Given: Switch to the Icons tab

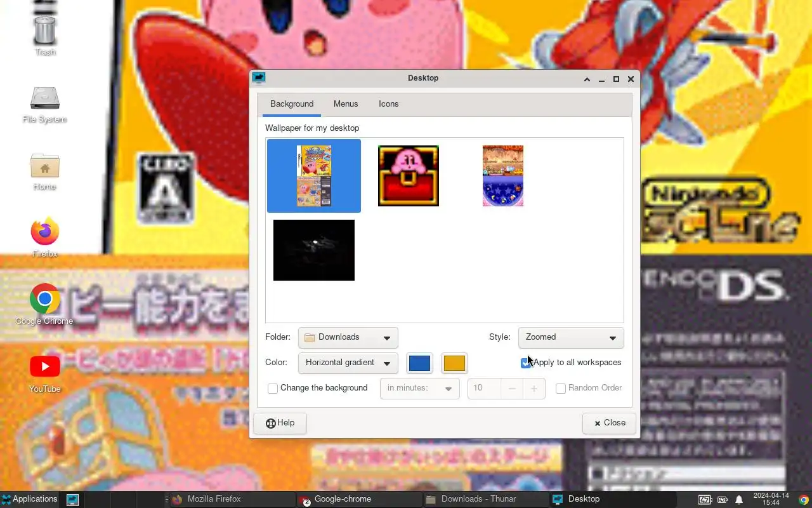Looking at the screenshot, I should [389, 104].
